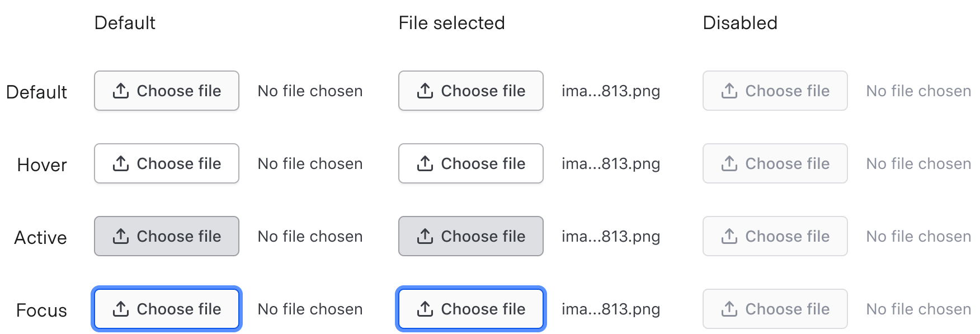Click the upload arrow icon in Hover row button
Screen dimensions: 980x334
[x=121, y=163]
